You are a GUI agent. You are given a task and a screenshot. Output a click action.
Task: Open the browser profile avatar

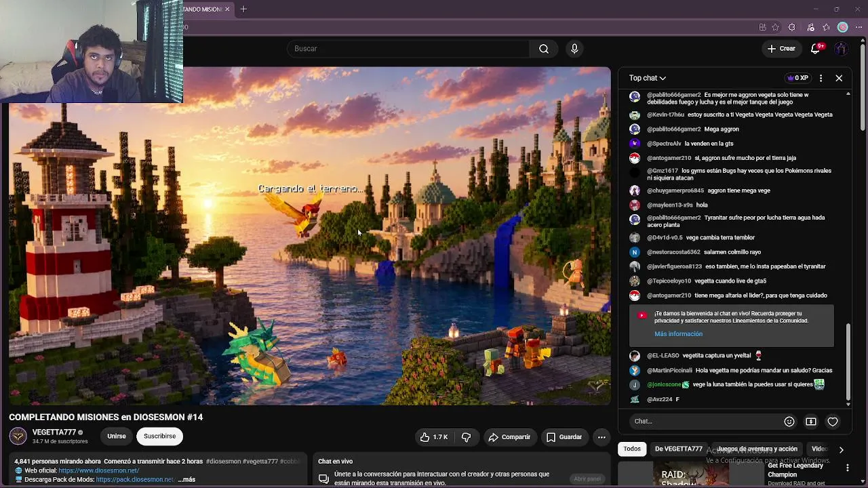(x=843, y=27)
